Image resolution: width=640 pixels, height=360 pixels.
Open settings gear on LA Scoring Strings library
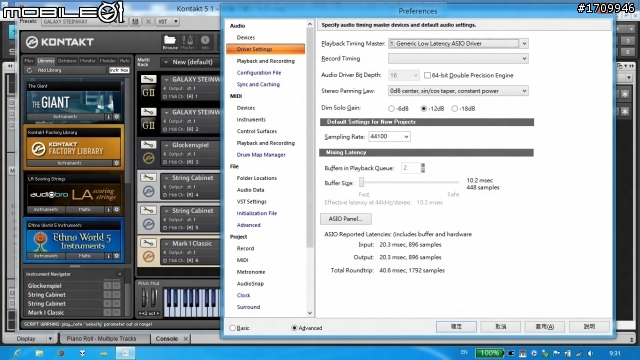(x=117, y=209)
